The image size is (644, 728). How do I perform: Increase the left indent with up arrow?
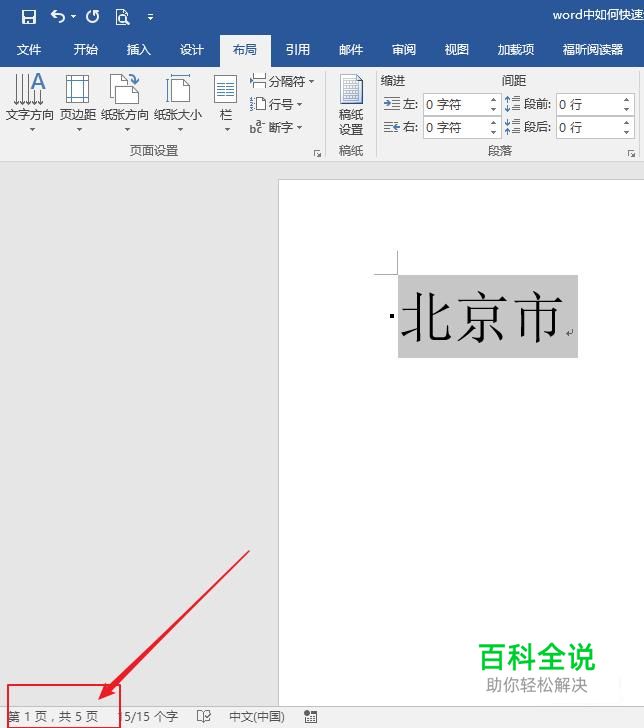tap(494, 99)
